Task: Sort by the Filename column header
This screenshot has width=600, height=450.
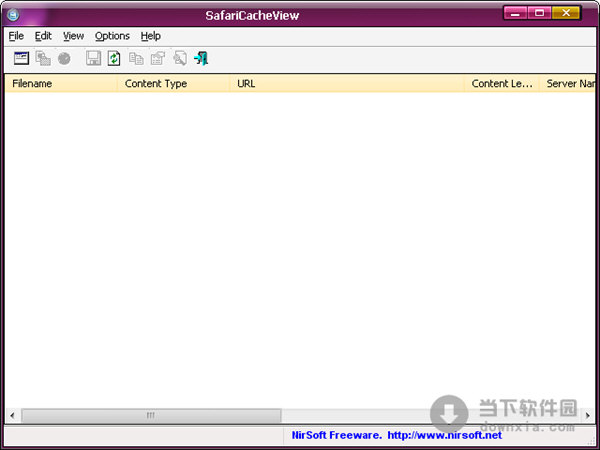Action: [60, 84]
